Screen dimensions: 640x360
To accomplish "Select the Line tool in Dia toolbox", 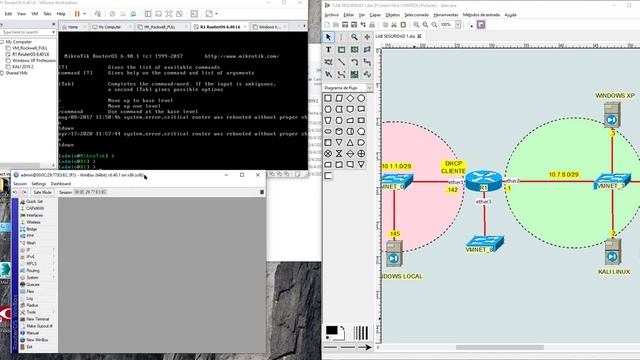I will [x=341, y=62].
